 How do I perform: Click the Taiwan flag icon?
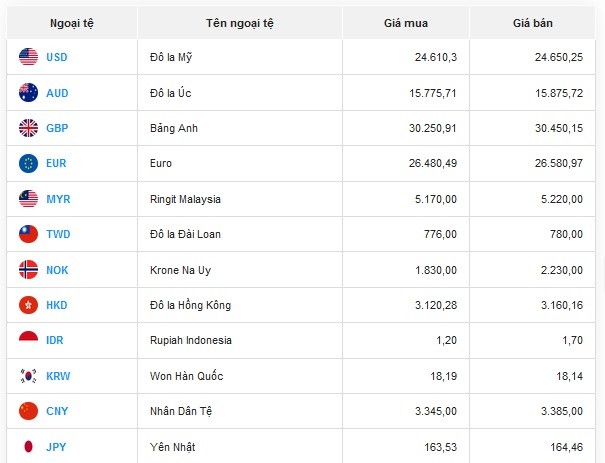pyautogui.click(x=28, y=234)
